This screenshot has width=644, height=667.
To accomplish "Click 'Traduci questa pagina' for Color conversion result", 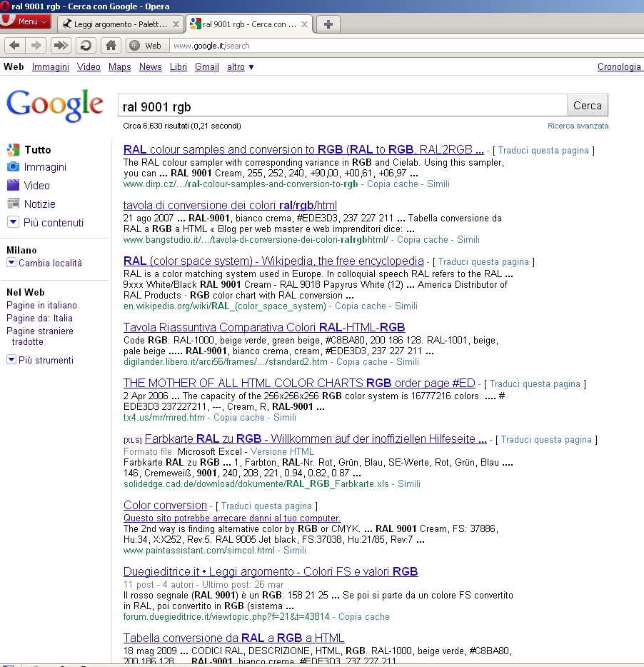I will (x=266, y=506).
